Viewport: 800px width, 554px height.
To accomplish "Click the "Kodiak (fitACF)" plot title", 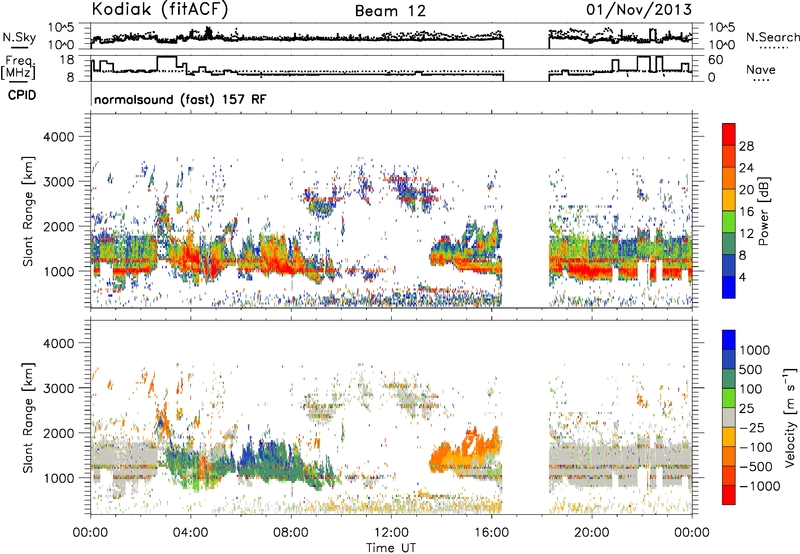I will pos(160,9).
